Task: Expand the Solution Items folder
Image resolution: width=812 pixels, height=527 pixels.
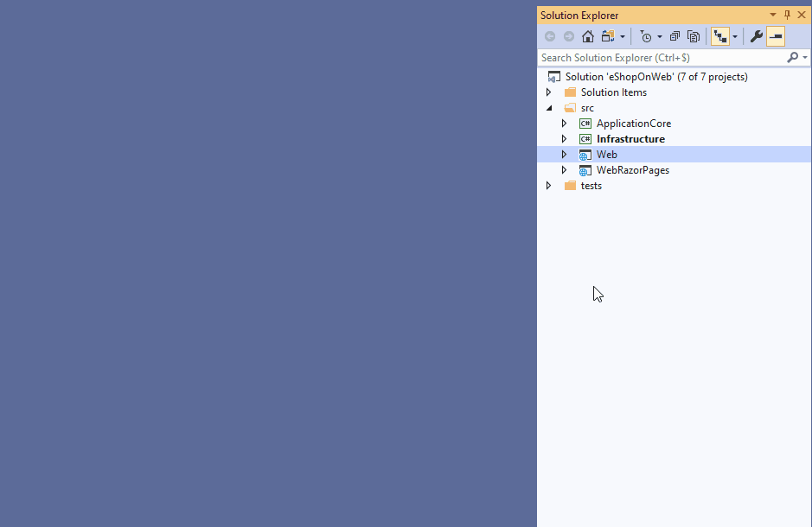Action: click(549, 92)
